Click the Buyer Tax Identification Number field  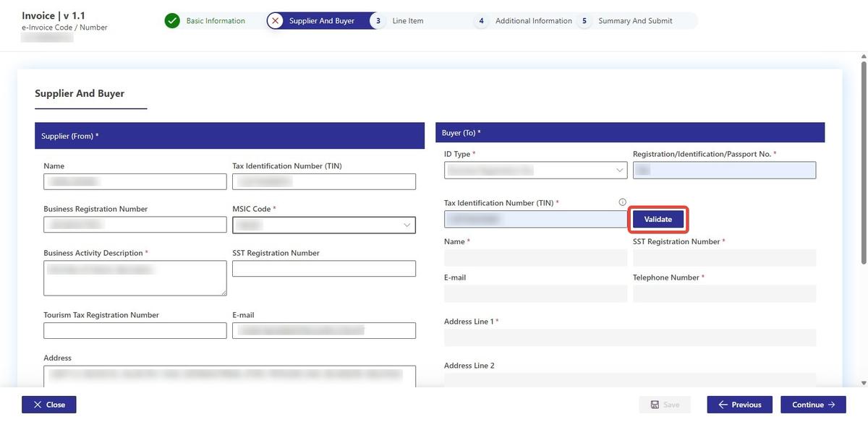coord(536,219)
